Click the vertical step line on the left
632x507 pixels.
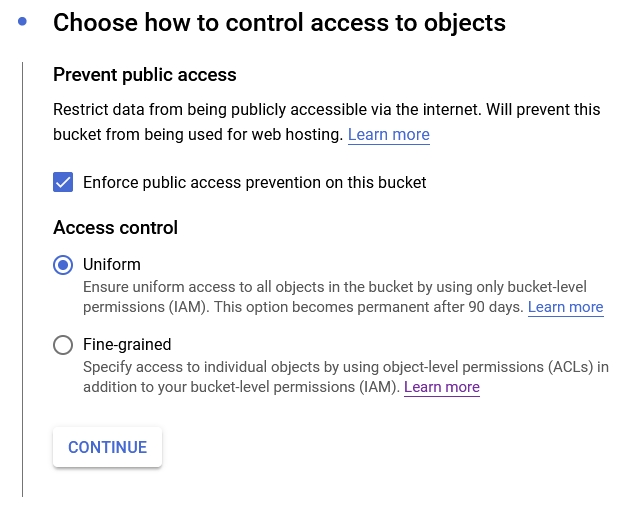pyautogui.click(x=22, y=280)
